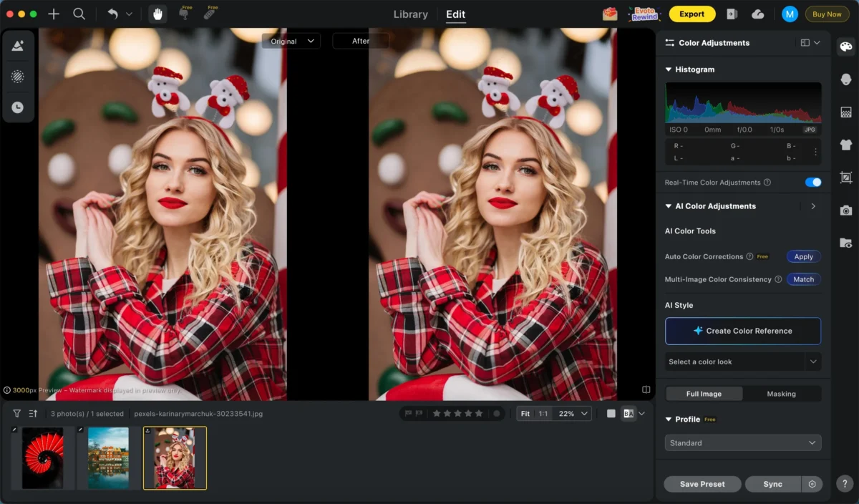The width and height of the screenshot is (859, 504).
Task: Select the Hand pan tool
Action: [157, 14]
